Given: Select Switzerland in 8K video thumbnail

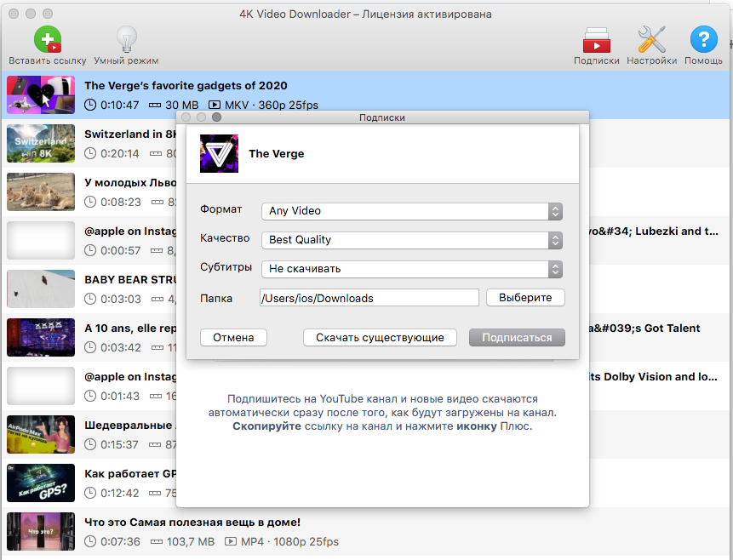Looking at the screenshot, I should [x=41, y=144].
